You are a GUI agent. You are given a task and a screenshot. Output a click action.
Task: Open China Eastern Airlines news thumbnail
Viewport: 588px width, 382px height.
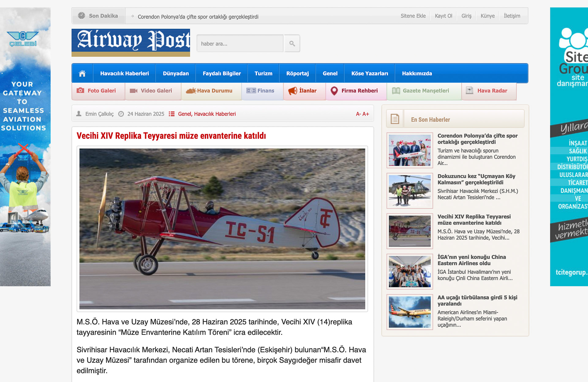409,271
